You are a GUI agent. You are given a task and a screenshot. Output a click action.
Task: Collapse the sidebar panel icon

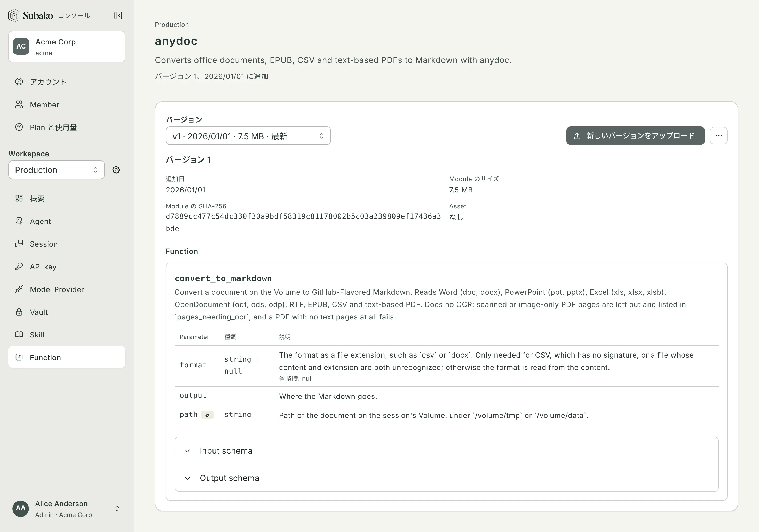(118, 15)
